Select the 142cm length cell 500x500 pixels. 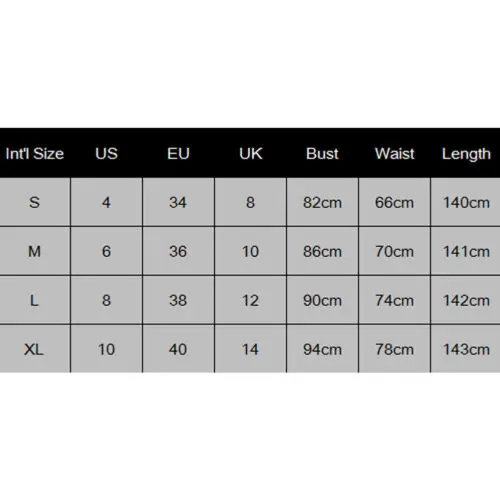(x=466, y=300)
